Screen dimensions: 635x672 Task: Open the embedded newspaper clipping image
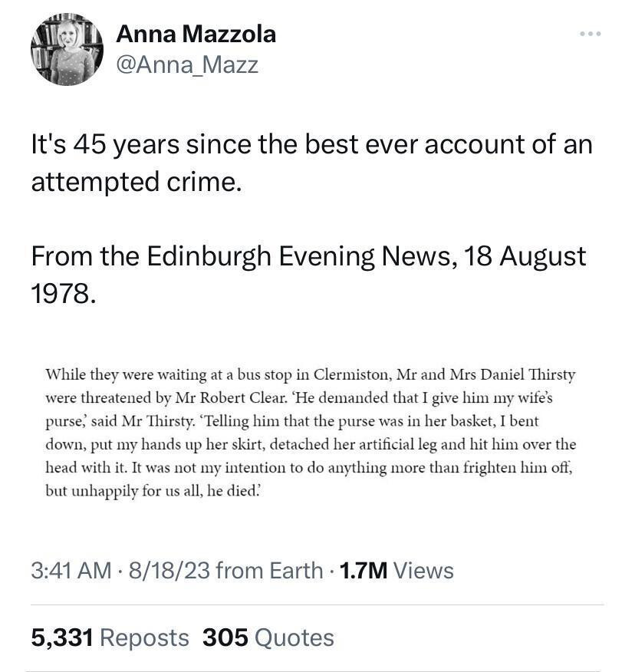(x=311, y=433)
